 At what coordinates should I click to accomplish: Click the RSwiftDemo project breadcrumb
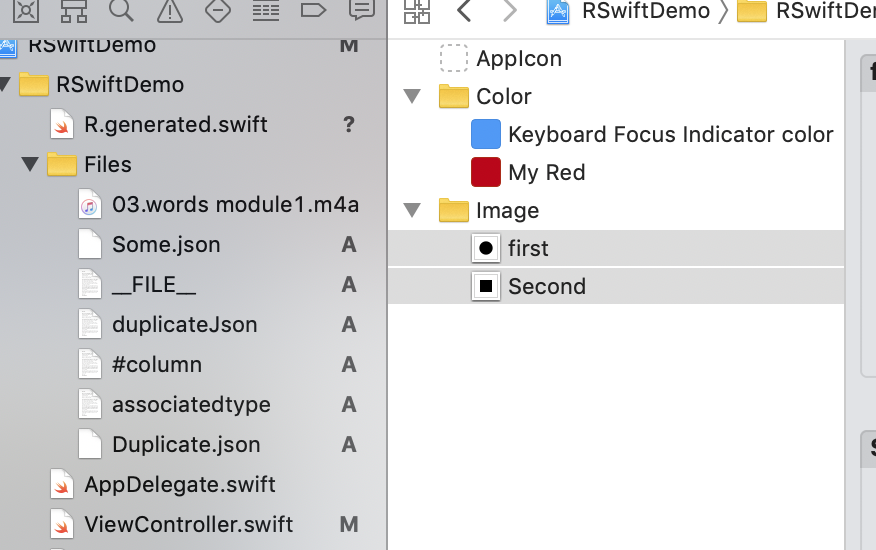point(628,11)
